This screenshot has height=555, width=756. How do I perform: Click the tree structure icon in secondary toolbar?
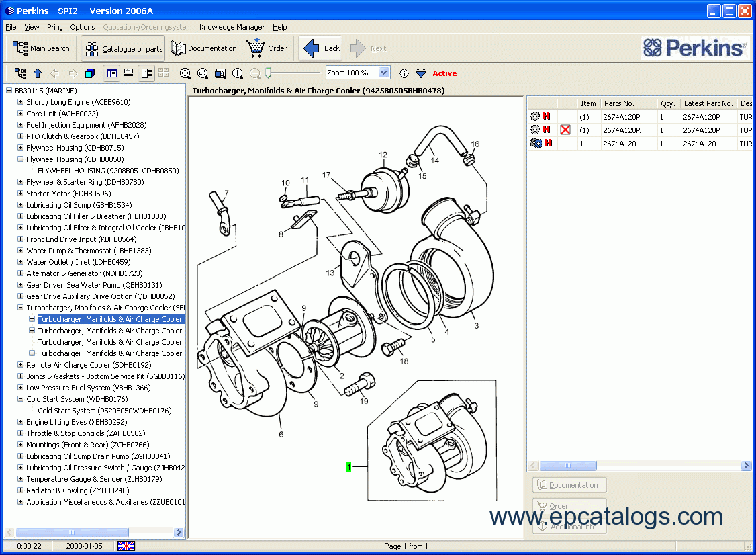[x=20, y=73]
